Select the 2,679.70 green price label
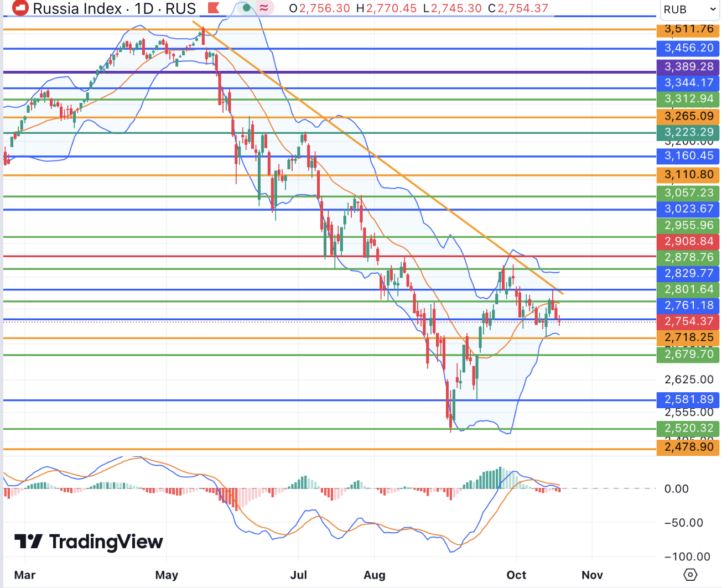This screenshot has width=722, height=588. click(x=688, y=355)
